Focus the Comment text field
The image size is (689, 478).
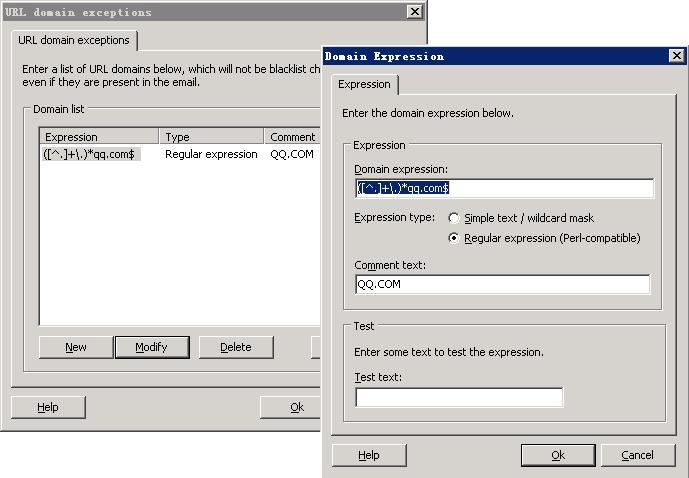tap(502, 284)
